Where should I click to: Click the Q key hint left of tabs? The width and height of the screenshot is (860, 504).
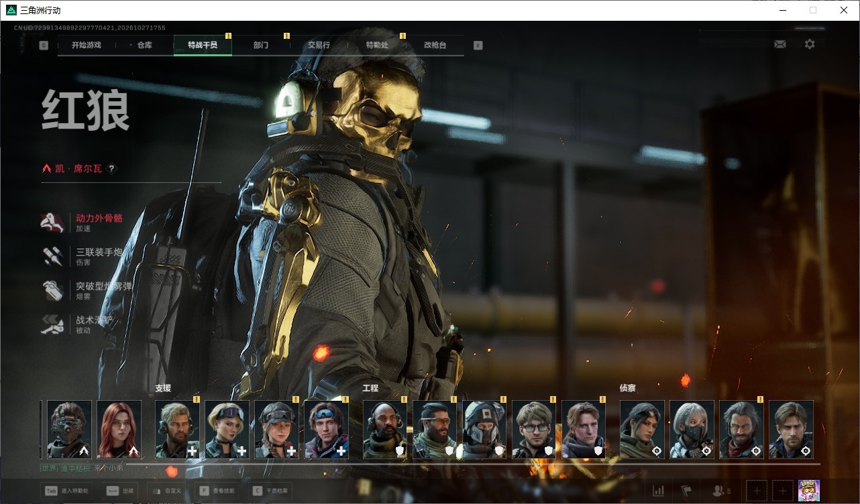[x=44, y=46]
